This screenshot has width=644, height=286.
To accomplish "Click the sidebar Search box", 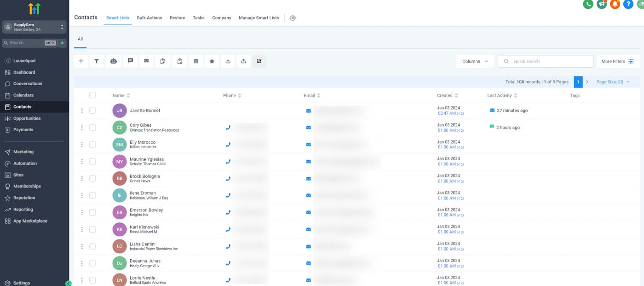I will pyautogui.click(x=30, y=43).
